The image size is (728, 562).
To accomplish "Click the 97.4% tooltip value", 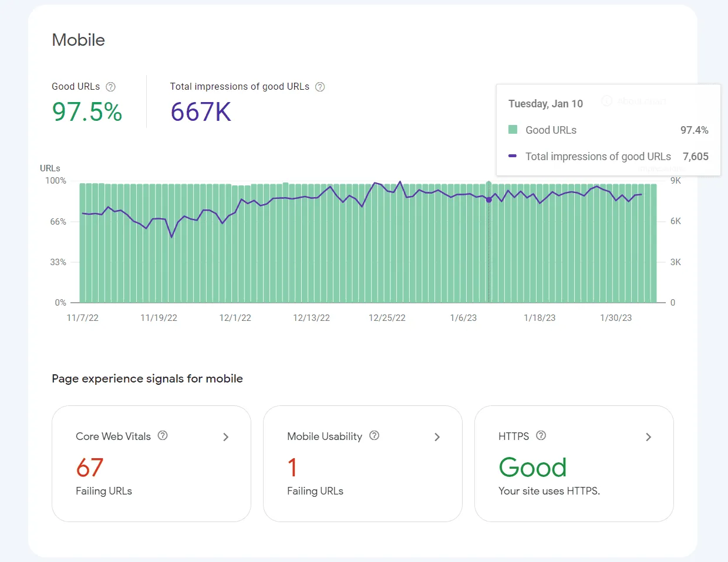I will pyautogui.click(x=695, y=130).
